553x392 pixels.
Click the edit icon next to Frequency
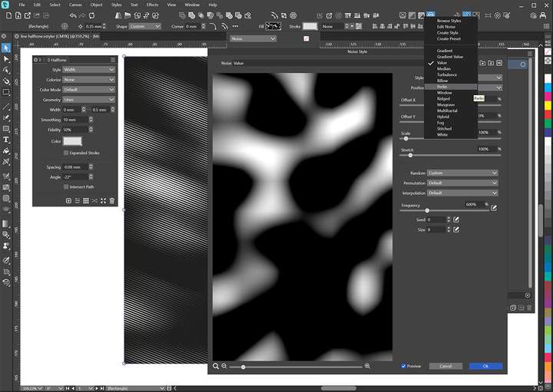pos(495,207)
